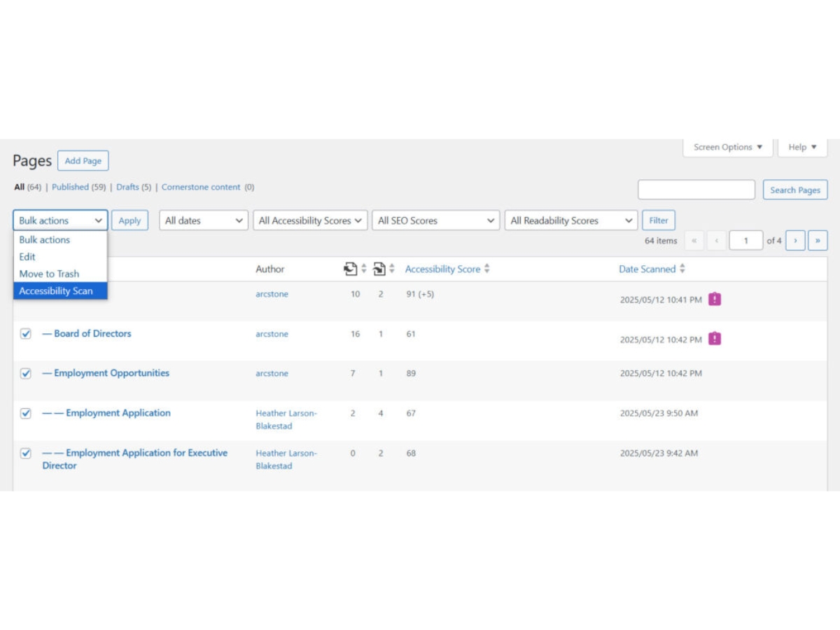Click the Filter button
Viewport: 840px width, 630px height.
pos(659,220)
